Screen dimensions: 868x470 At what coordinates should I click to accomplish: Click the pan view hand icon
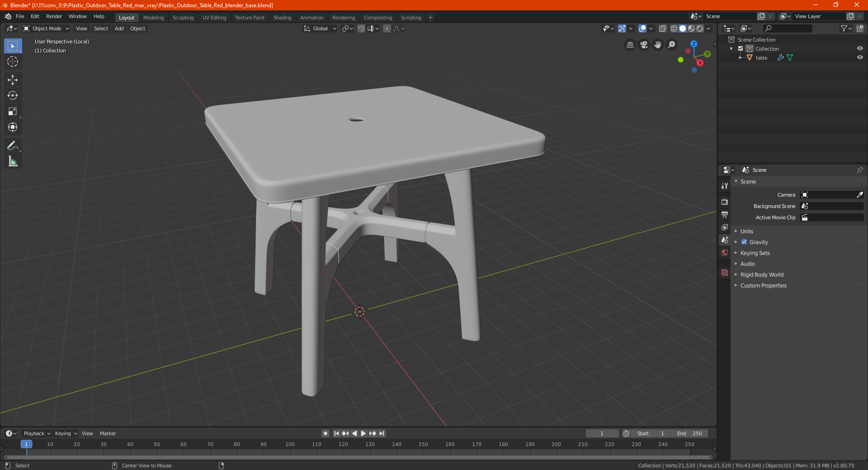click(x=658, y=45)
